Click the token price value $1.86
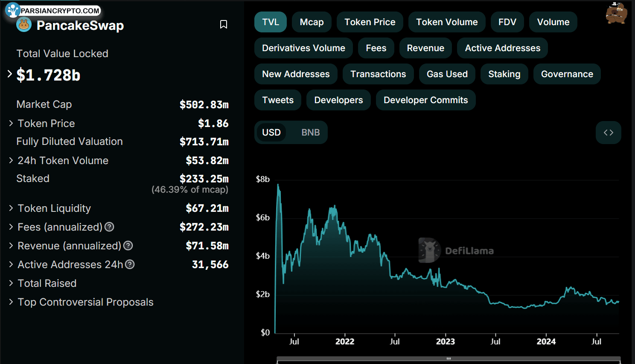 click(x=213, y=123)
